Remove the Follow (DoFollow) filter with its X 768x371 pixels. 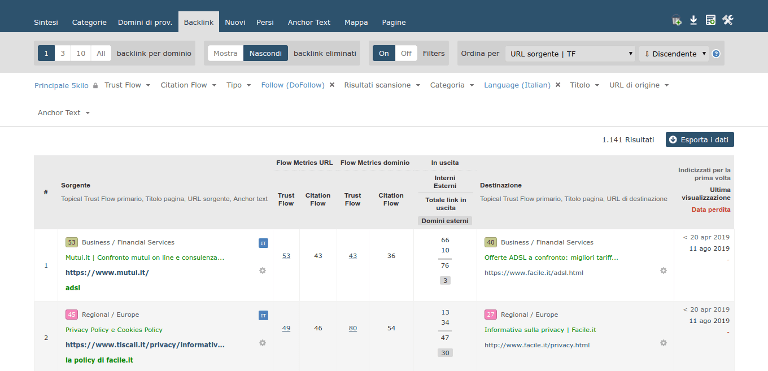(332, 85)
